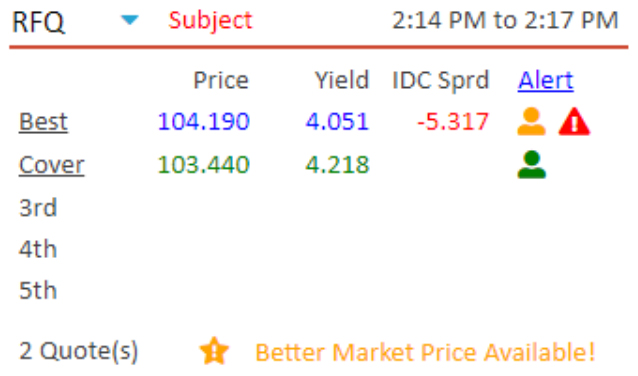The width and height of the screenshot is (638, 376).
Task: Click the Price column header
Action: (x=221, y=80)
